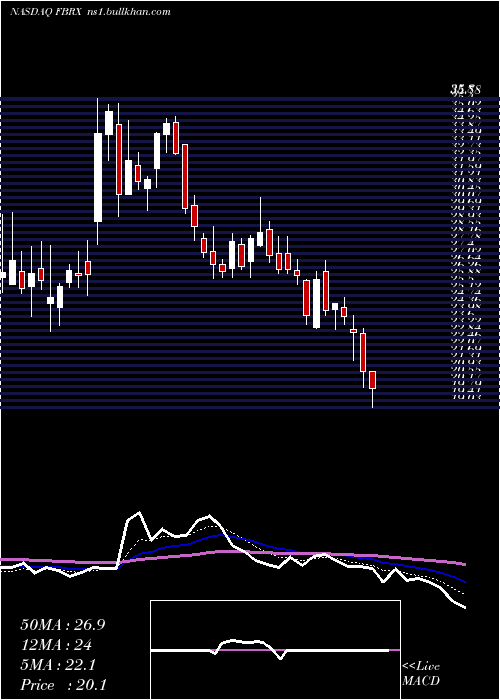Click the 35.78 top price axis value
Image resolution: width=500 pixels, height=700 pixels.
coord(465,91)
